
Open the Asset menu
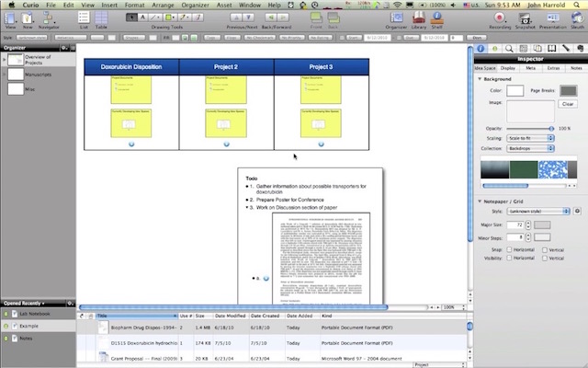(224, 5)
